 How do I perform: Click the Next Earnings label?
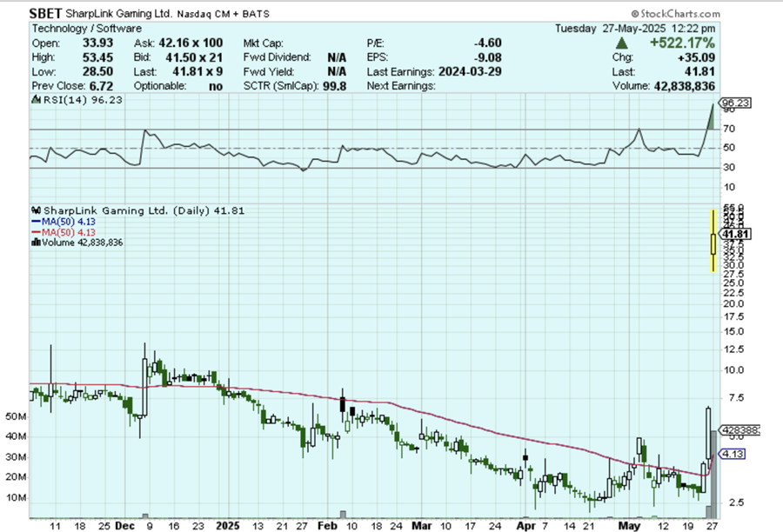click(x=401, y=86)
